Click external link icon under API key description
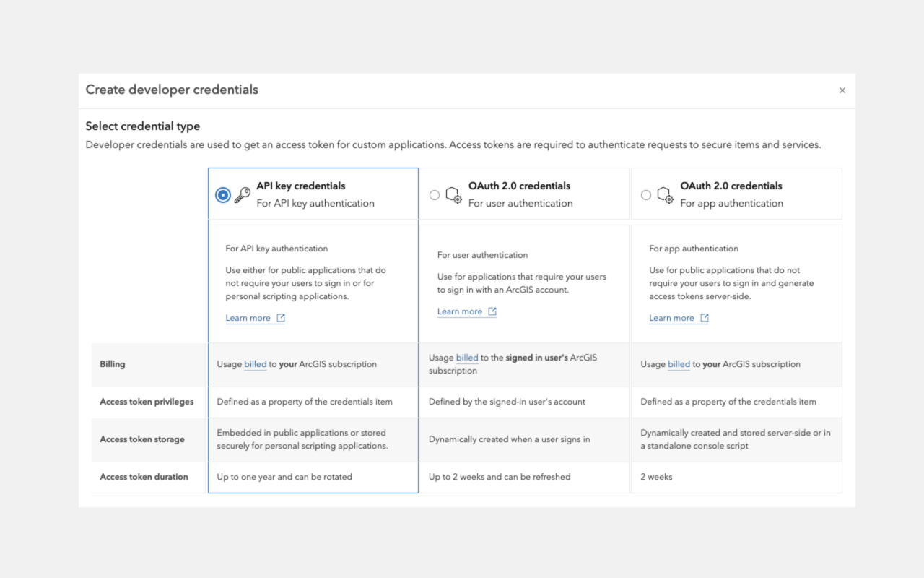The width and height of the screenshot is (924, 578). click(x=281, y=318)
